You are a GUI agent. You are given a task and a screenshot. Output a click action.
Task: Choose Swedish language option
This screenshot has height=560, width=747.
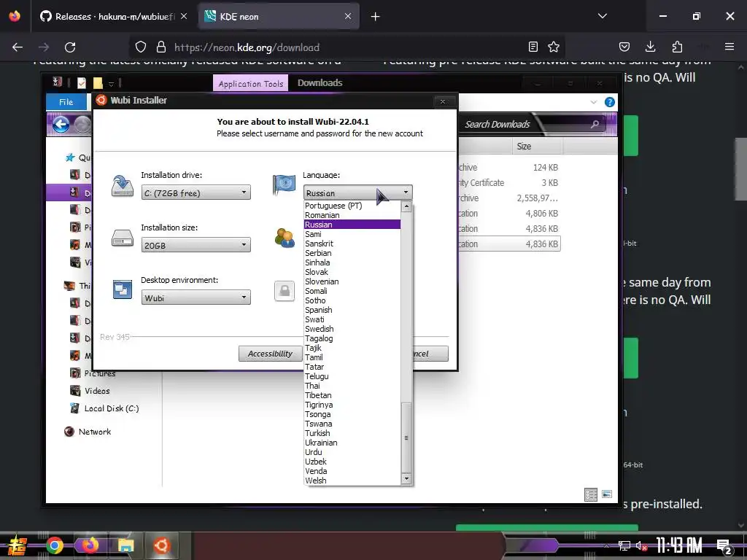pos(352,329)
